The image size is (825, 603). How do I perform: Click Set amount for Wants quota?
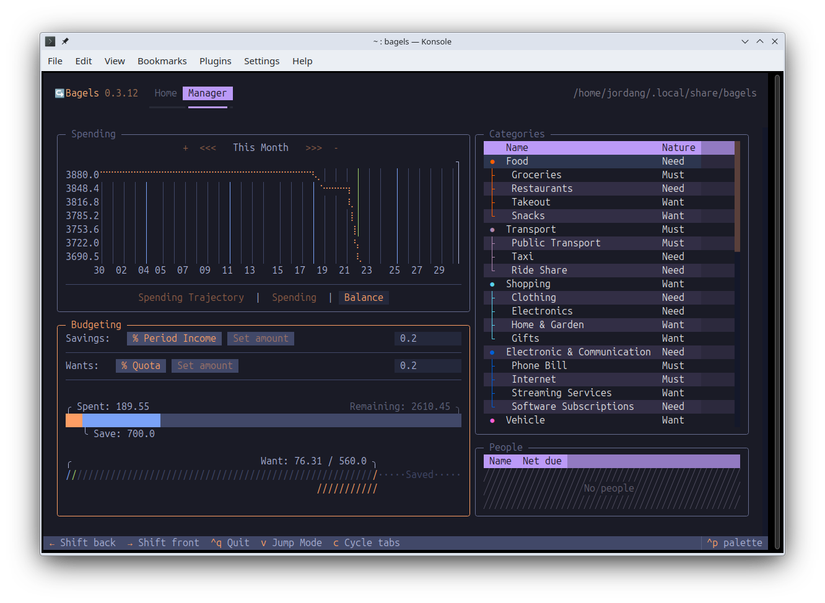203,365
